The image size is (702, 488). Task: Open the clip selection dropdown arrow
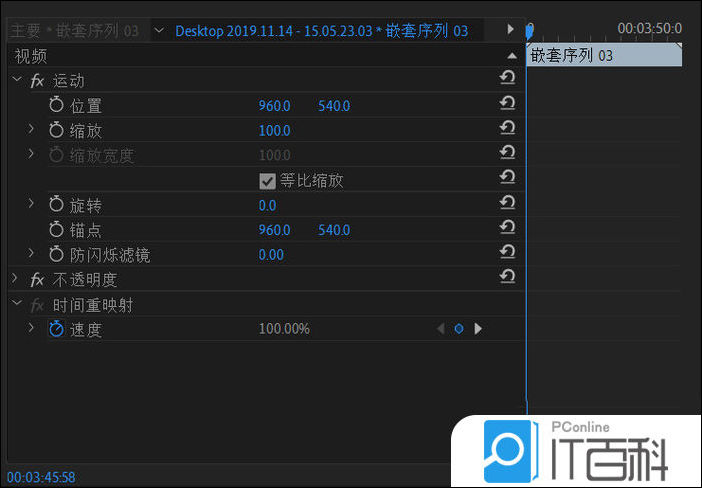159,30
